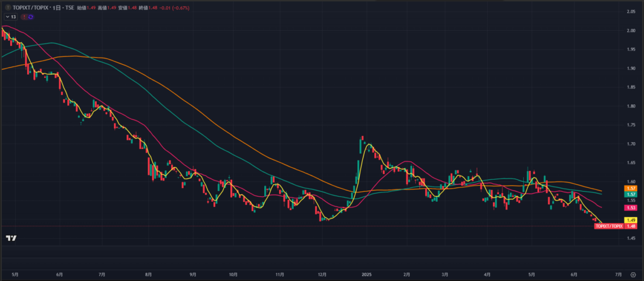
Task: Click the 高値 1.49 high value
Action: [107, 8]
